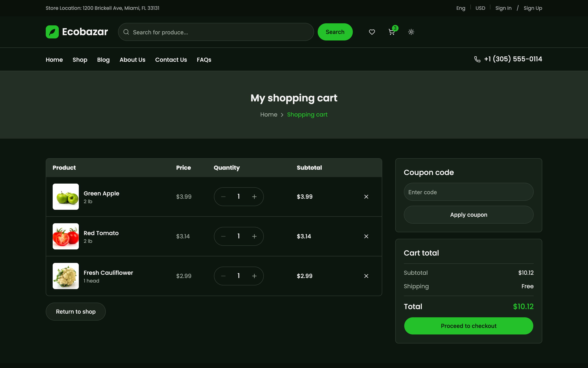Decrease Red Tomato quantity
The width and height of the screenshot is (588, 368).
point(223,236)
